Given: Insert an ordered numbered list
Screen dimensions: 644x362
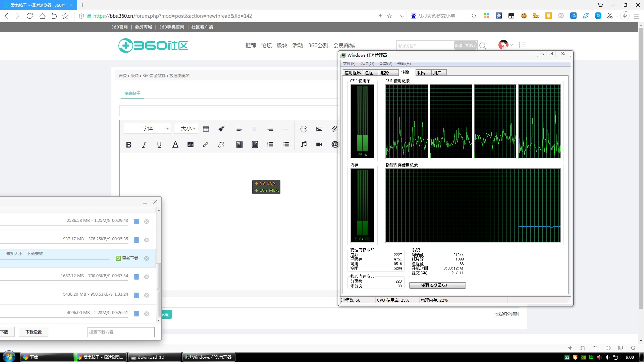Looking at the screenshot, I should [270, 144].
